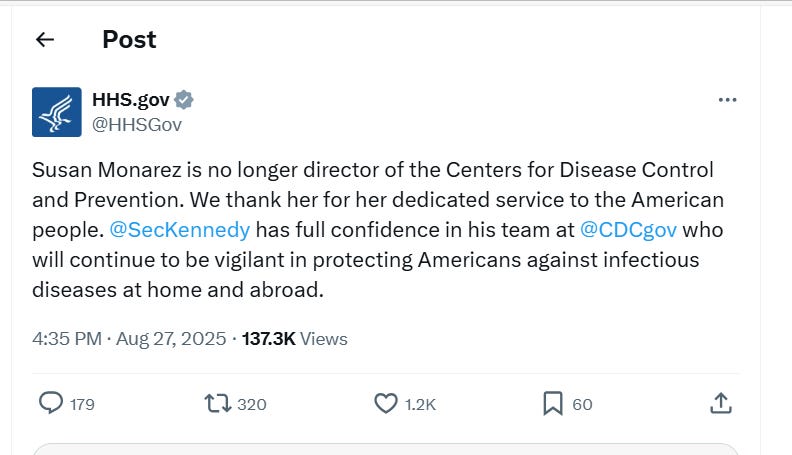792x455 pixels.
Task: Like the post with the heart icon
Action: click(386, 403)
